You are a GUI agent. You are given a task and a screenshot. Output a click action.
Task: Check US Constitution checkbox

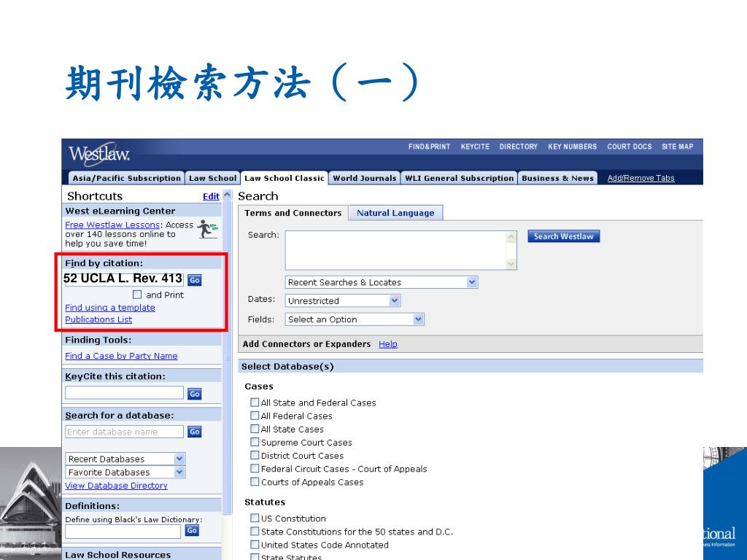(255, 518)
